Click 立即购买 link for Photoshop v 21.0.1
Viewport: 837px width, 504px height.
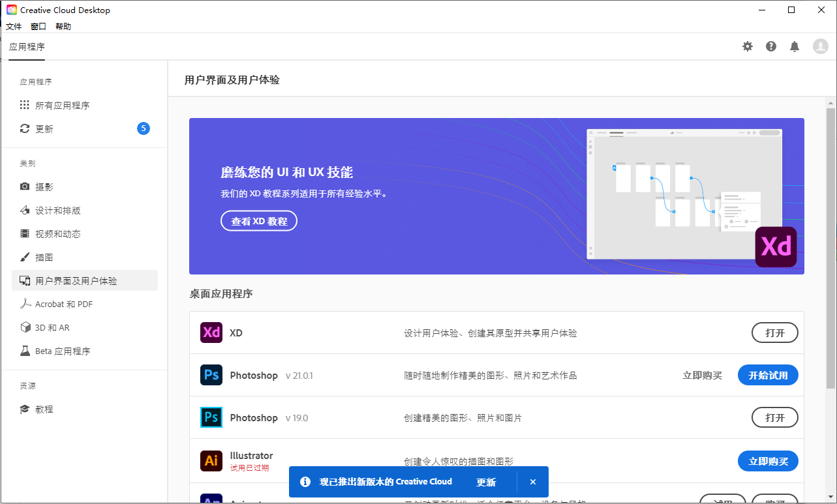pyautogui.click(x=703, y=376)
